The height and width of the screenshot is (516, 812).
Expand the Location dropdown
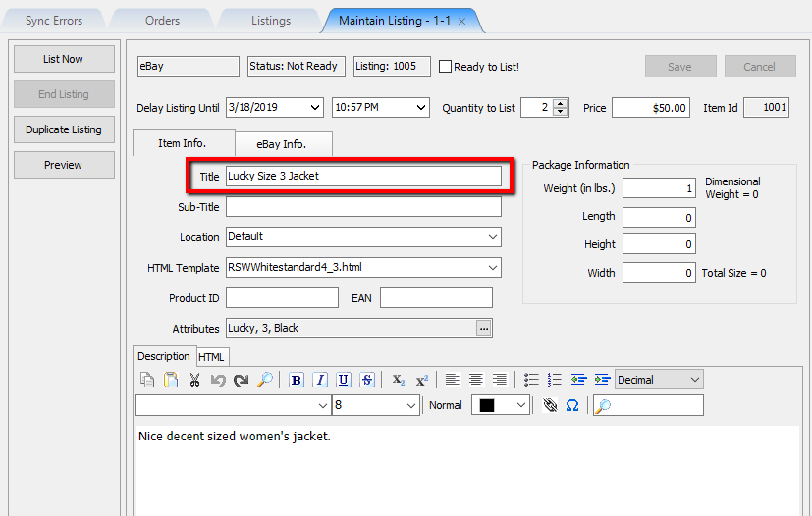click(493, 237)
